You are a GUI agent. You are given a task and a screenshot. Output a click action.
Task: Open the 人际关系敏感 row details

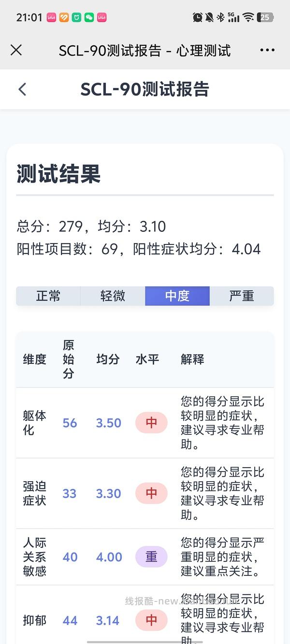(34, 557)
